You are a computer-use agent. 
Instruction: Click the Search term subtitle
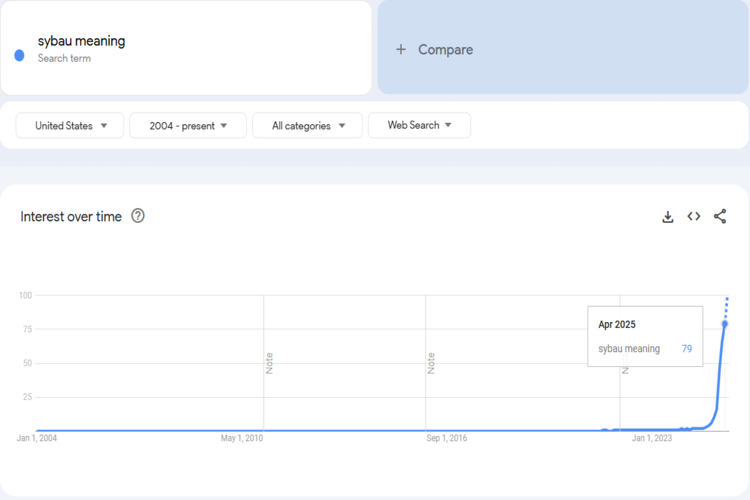(64, 58)
